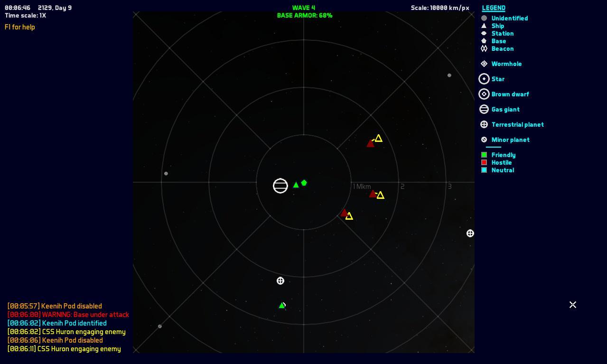Select the green friendly base pentagon
This screenshot has height=364, width=607.
(304, 183)
